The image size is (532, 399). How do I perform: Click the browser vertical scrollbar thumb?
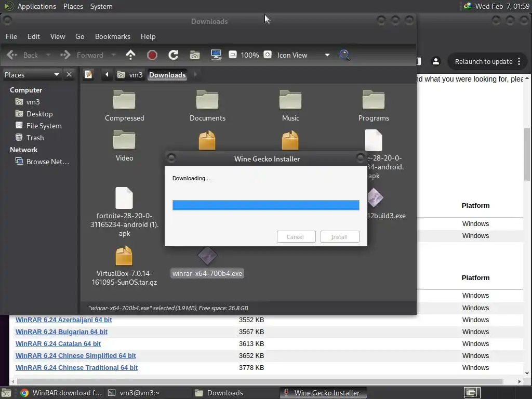coord(527,154)
